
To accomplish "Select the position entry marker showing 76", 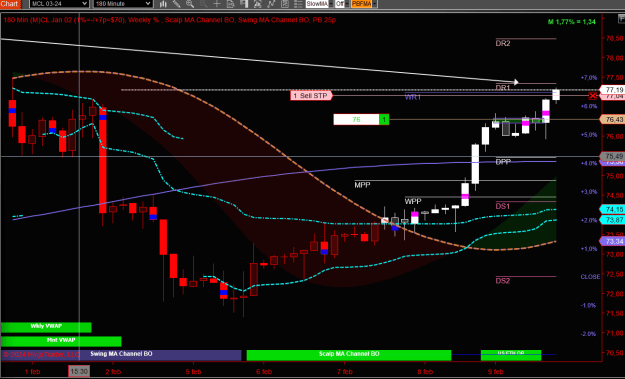I will (x=356, y=119).
